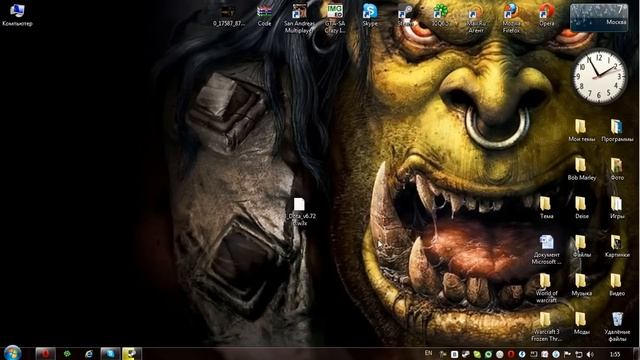Open the Видео folder
Image resolution: width=640 pixels, height=360 pixels.
617,285
